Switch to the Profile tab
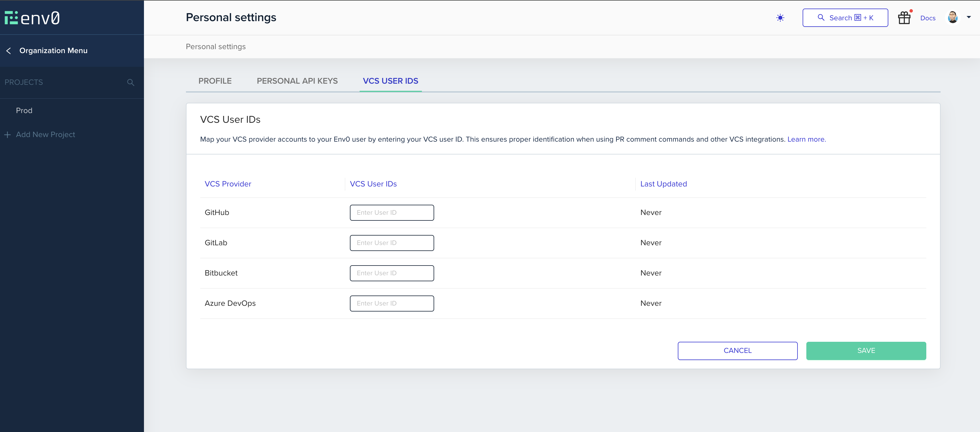980x432 pixels. click(x=215, y=81)
